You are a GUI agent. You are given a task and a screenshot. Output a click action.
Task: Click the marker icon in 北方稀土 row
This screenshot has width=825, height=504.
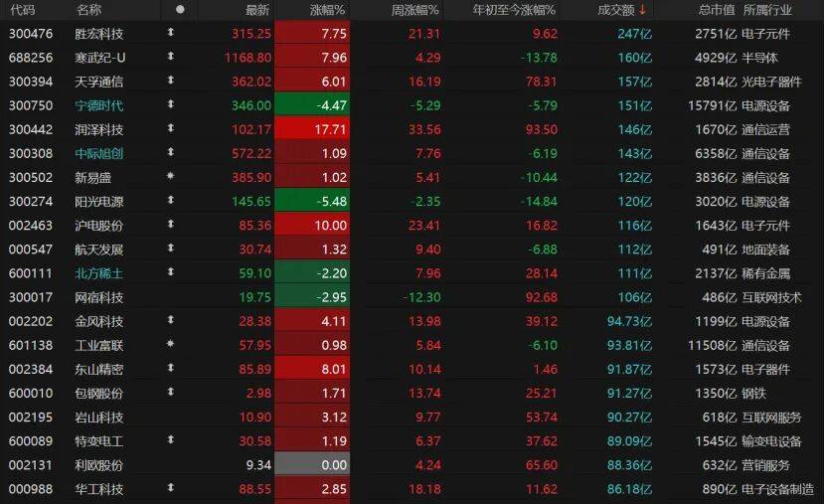coord(169,272)
